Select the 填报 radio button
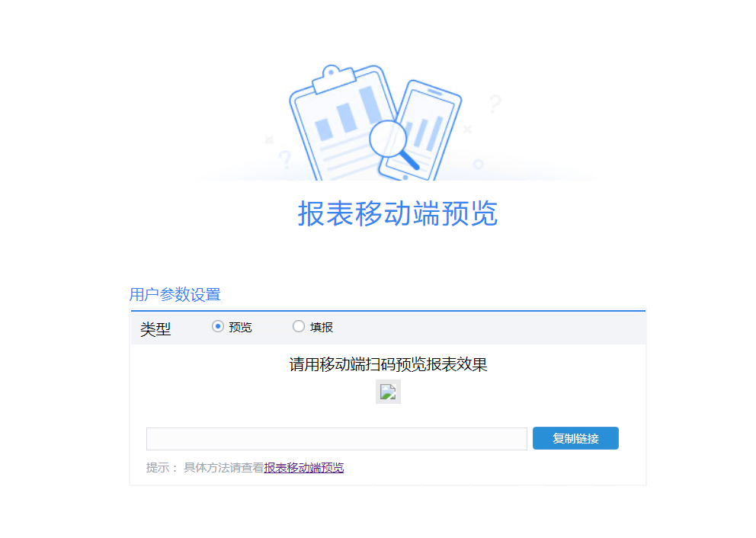The width and height of the screenshot is (756, 538). click(x=299, y=326)
